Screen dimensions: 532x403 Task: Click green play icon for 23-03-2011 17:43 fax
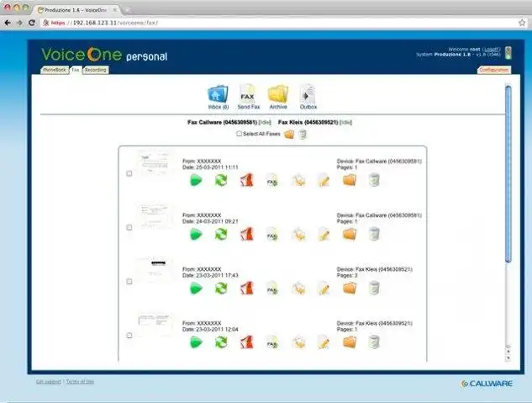[196, 289]
